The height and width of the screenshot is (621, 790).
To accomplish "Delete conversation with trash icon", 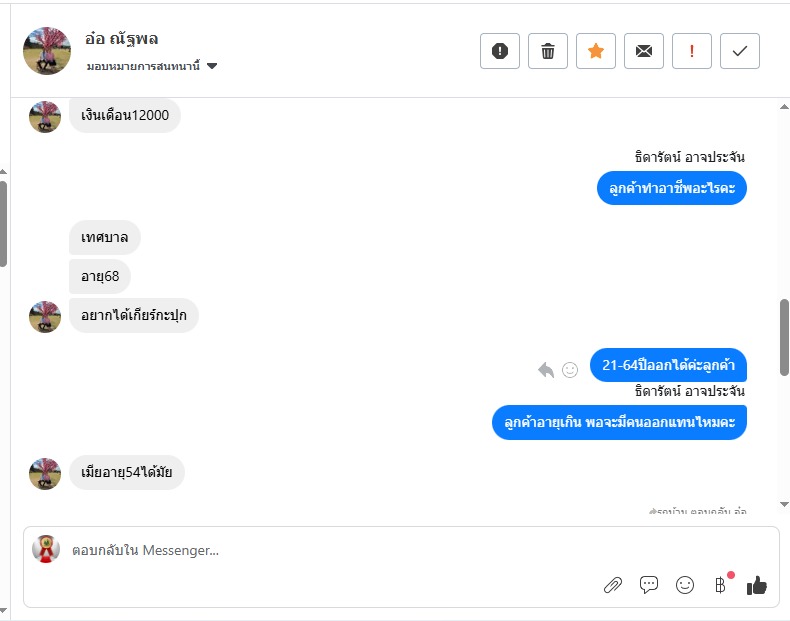I will tap(548, 51).
